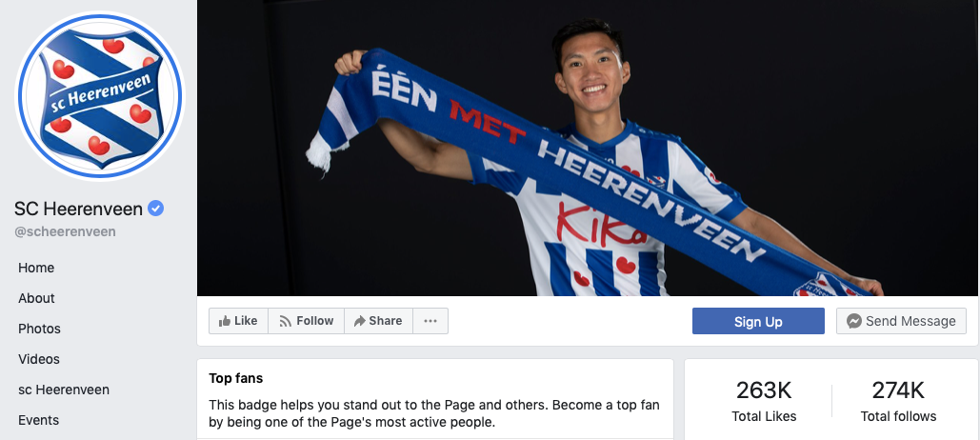The height and width of the screenshot is (440, 980).
Task: Open the Videos section
Action: 39,359
